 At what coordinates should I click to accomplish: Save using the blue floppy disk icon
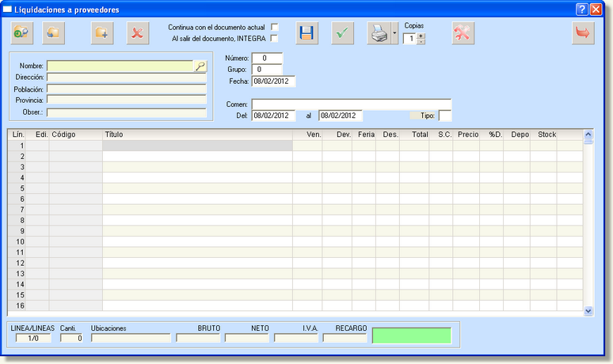307,33
